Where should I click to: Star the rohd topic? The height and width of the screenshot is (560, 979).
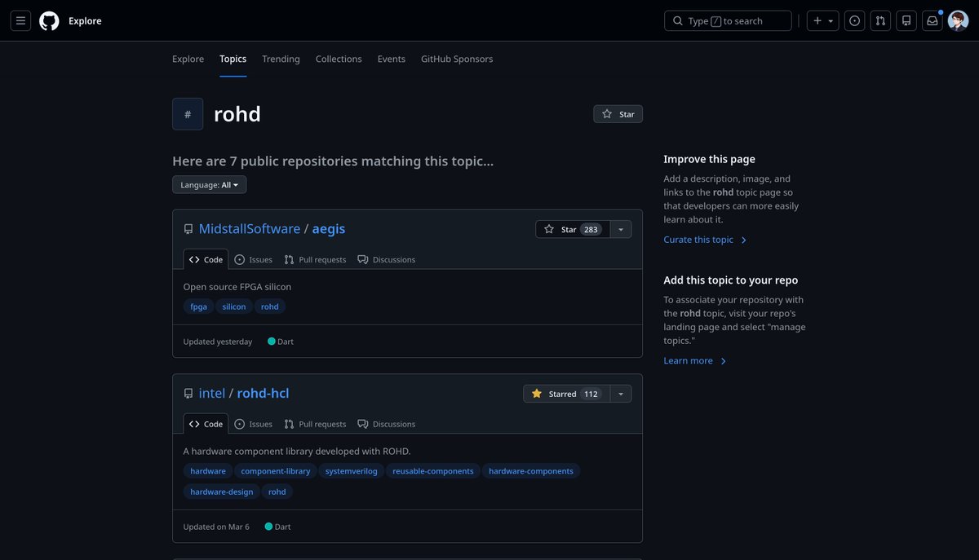pyautogui.click(x=618, y=114)
